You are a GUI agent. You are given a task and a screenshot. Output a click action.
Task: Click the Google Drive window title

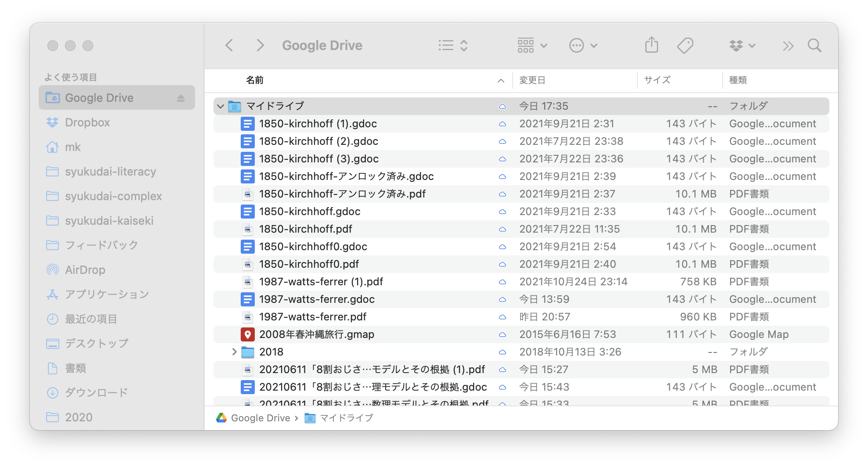click(x=322, y=45)
